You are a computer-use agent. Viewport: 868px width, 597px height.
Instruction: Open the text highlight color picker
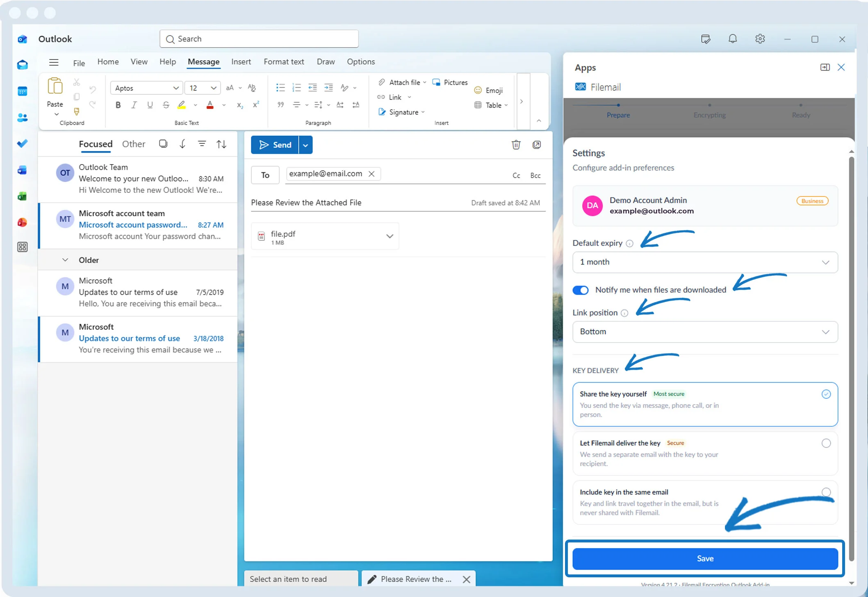point(195,105)
